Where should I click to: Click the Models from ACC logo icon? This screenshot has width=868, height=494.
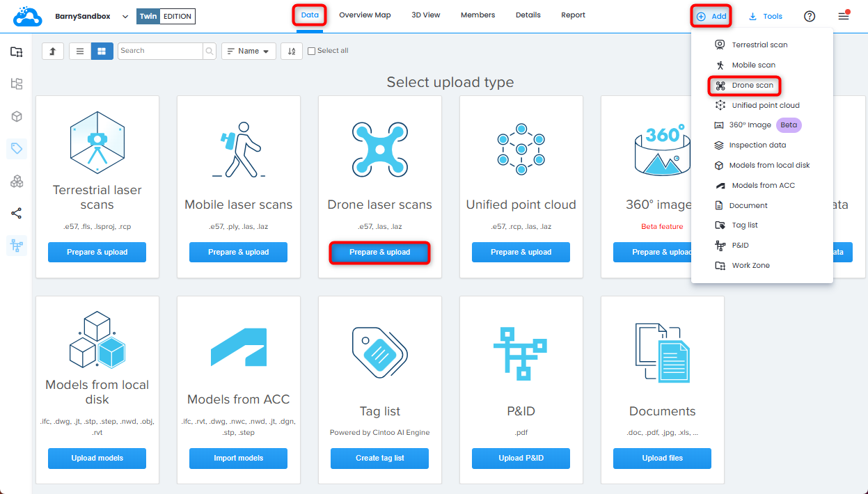[239, 346]
